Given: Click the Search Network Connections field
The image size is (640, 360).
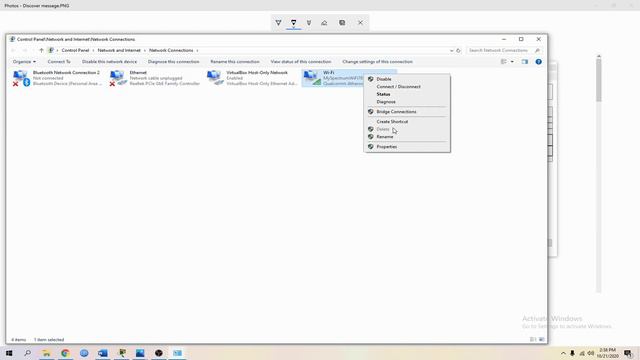Looking at the screenshot, I should pyautogui.click(x=504, y=50).
